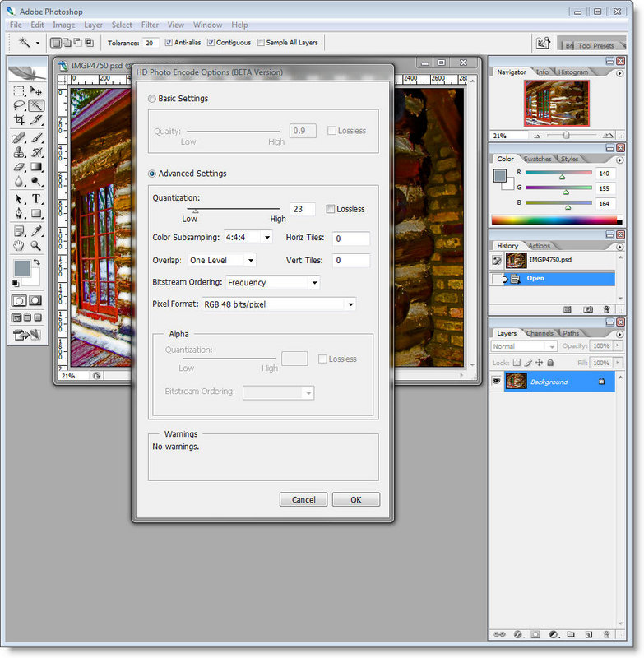Click Jump to ImageReady icon
The image size is (644, 658).
[27, 335]
